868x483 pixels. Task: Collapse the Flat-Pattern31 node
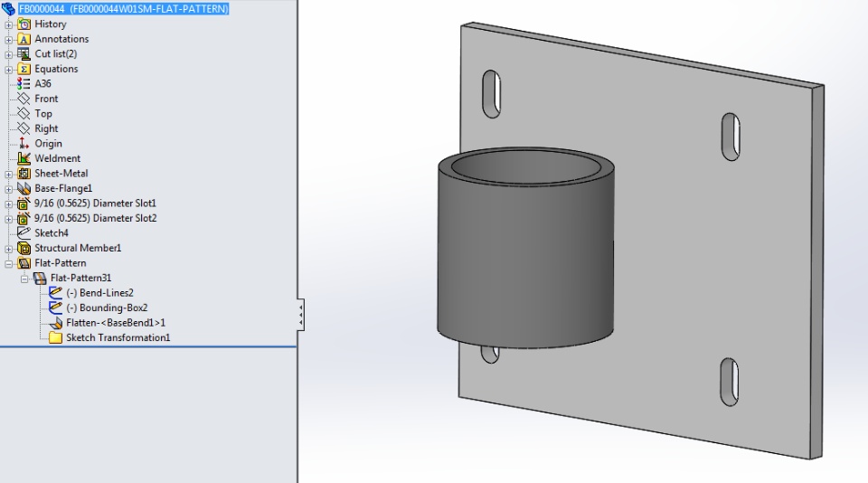[x=24, y=279]
